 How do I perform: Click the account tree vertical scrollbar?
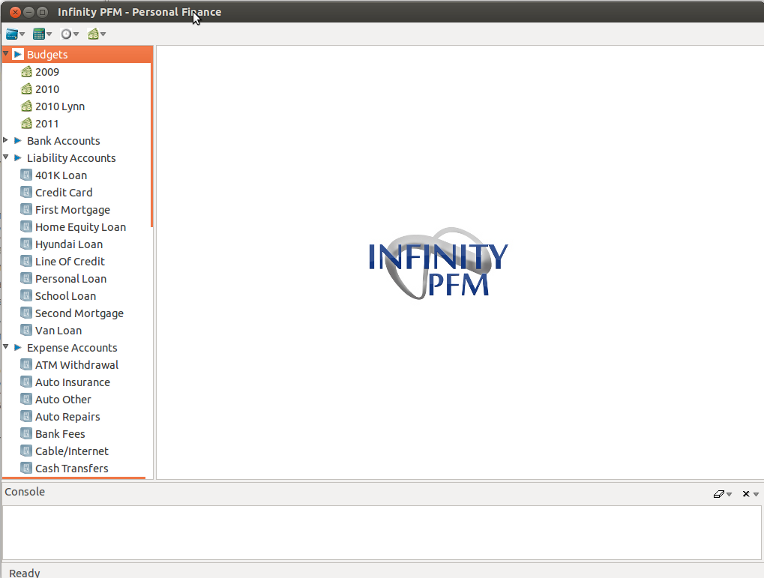tap(152, 136)
